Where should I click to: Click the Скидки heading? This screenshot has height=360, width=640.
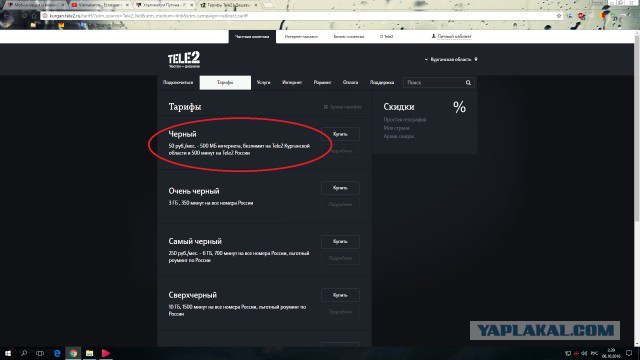399,107
